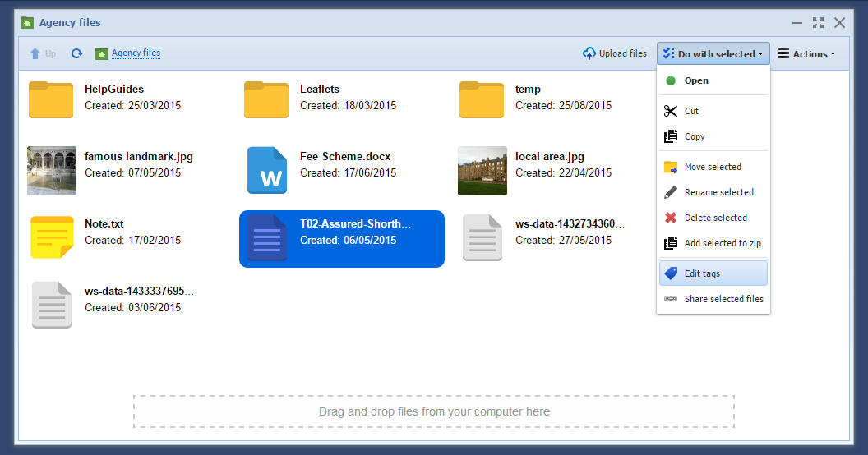Click the Copy documents icon

[x=671, y=136]
